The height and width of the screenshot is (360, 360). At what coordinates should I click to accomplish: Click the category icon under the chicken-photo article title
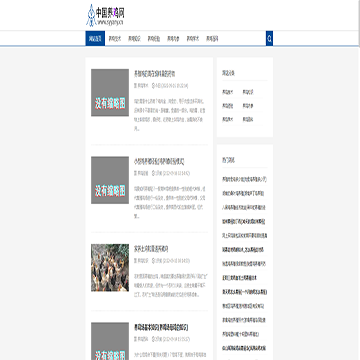pos(135,261)
